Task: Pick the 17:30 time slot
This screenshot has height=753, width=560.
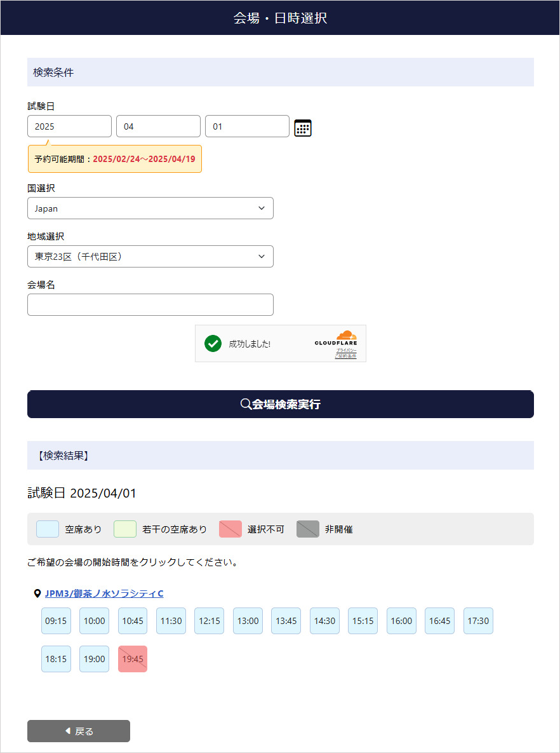Action: [478, 621]
